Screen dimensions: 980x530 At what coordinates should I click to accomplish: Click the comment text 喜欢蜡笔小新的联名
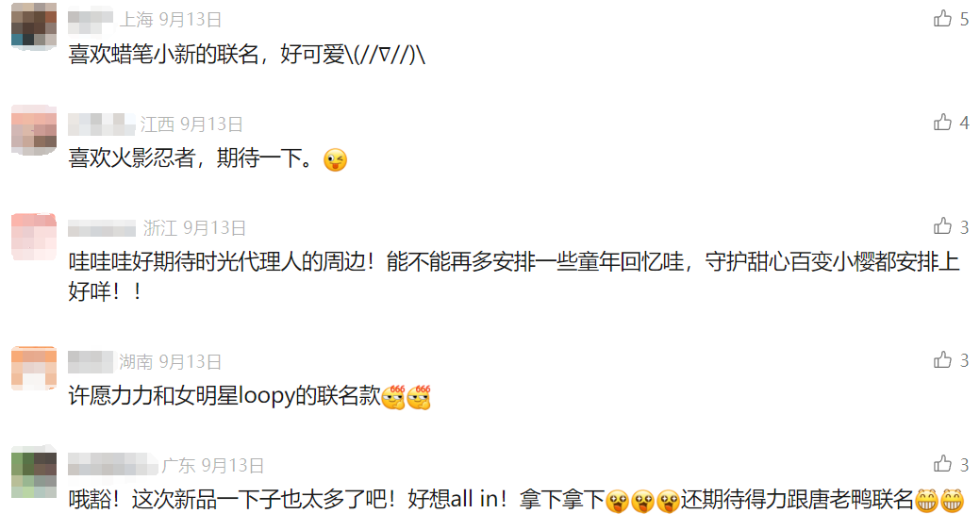tap(164, 55)
